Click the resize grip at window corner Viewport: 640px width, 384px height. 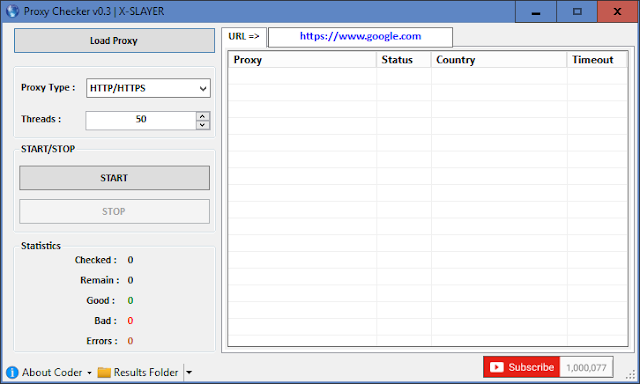pos(632,375)
